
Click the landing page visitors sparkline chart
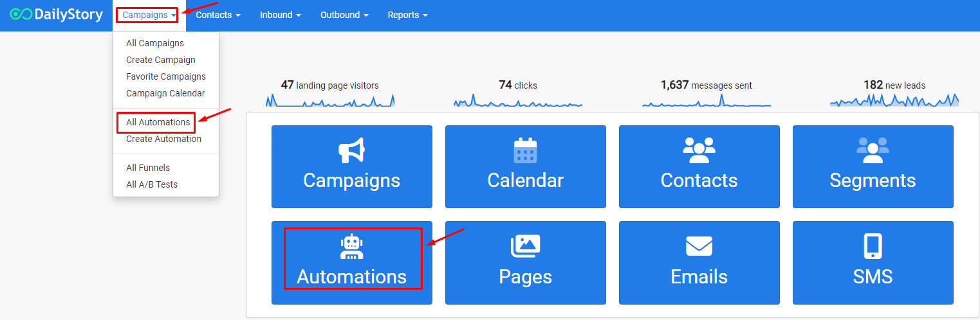[330, 100]
